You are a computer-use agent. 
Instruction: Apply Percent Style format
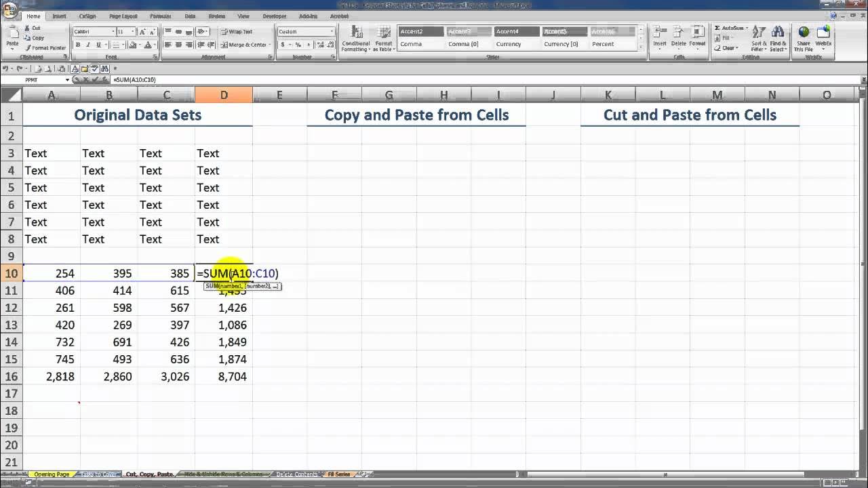coord(298,45)
